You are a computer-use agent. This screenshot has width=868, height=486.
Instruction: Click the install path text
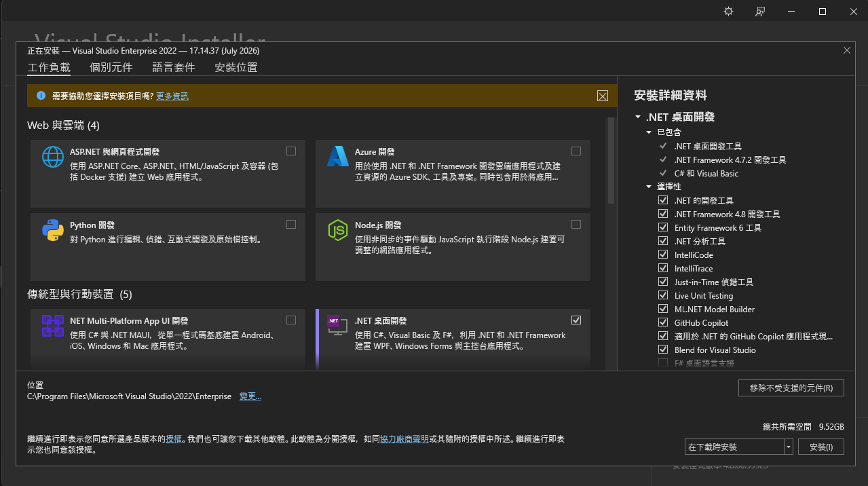[129, 396]
